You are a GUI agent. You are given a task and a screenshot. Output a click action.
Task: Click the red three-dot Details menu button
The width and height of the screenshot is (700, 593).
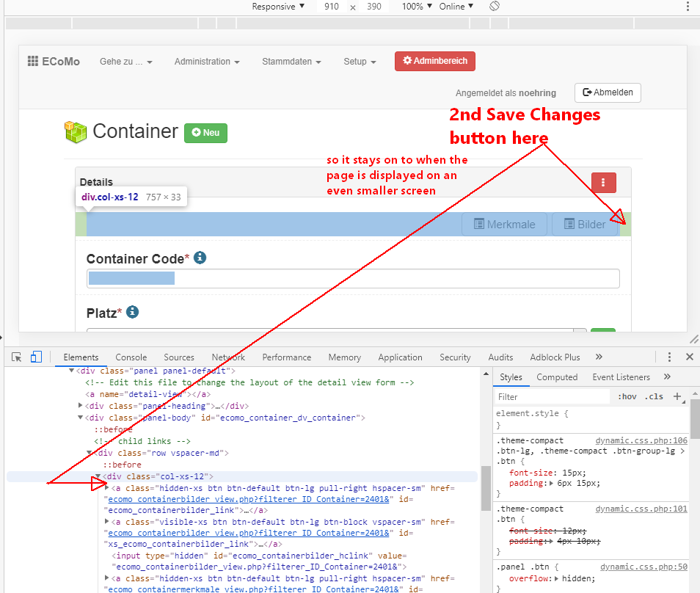click(x=604, y=183)
